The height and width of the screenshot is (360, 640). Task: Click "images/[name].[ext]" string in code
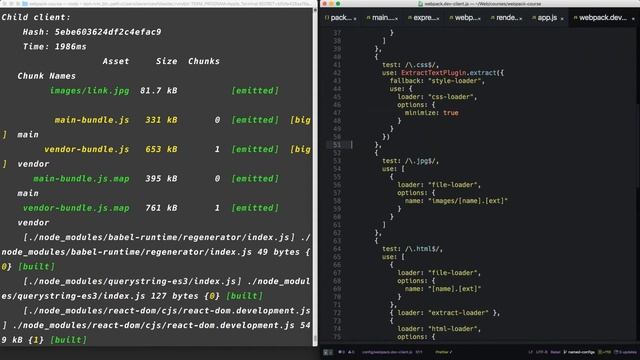pos(467,201)
